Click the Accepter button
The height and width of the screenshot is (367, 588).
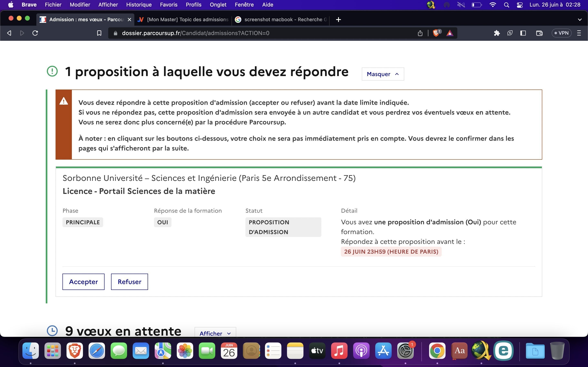coord(83,282)
